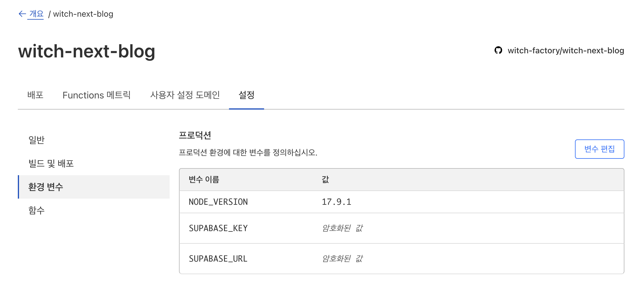Click the 17.9.1 value cell
The height and width of the screenshot is (290, 644).
coord(336,202)
